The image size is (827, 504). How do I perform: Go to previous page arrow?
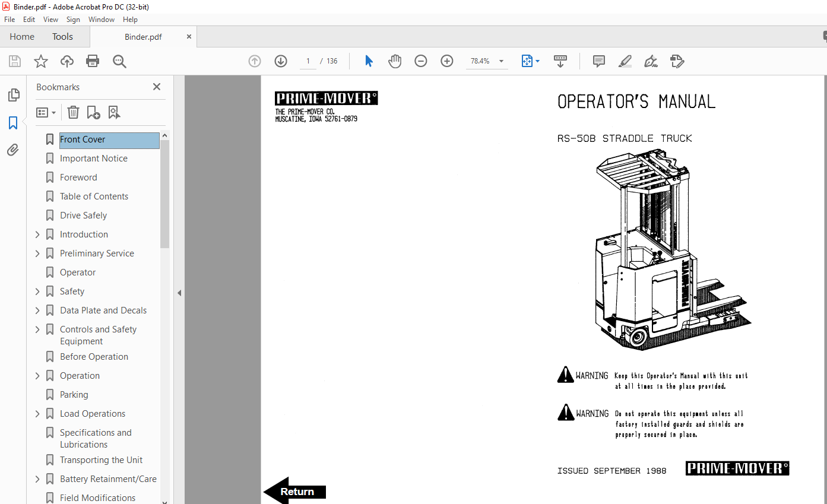click(x=255, y=61)
